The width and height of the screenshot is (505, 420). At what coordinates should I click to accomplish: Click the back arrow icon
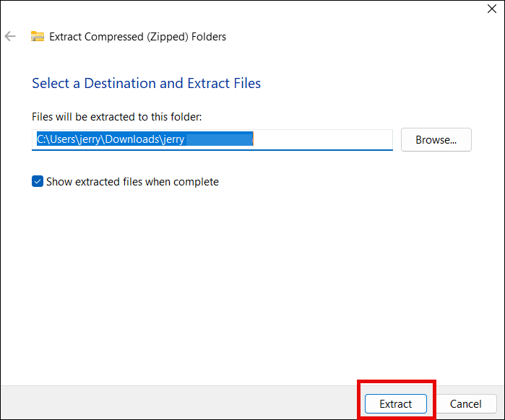[x=10, y=37]
